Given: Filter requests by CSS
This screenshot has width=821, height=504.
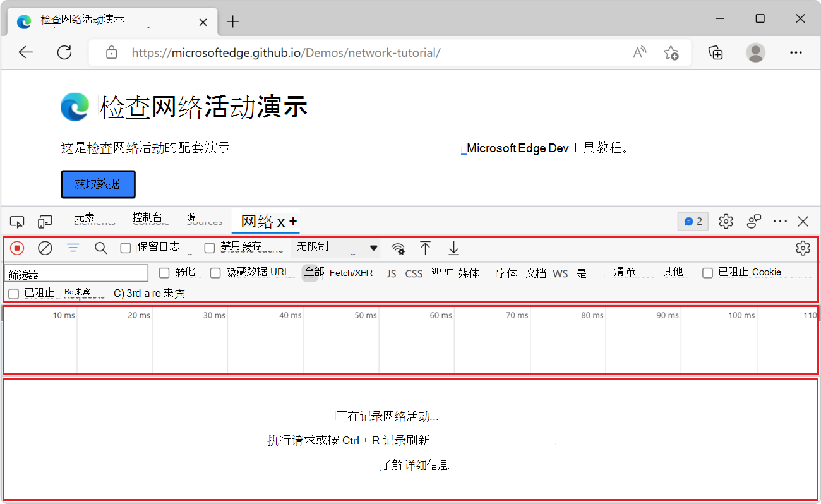Looking at the screenshot, I should (x=414, y=273).
